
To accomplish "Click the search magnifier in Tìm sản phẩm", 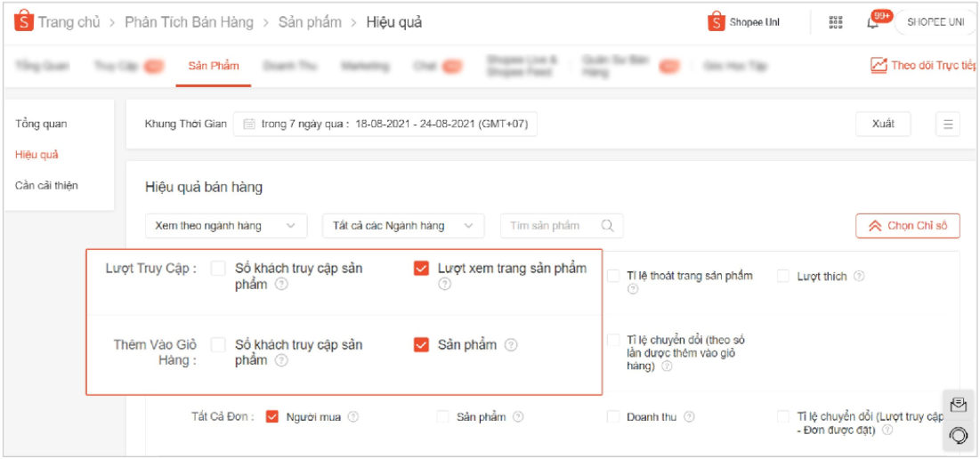I will [608, 226].
